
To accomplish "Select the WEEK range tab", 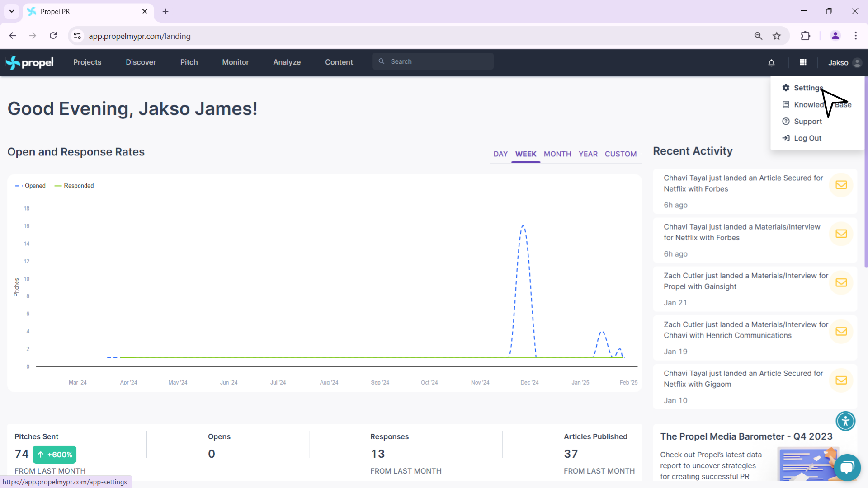I will pyautogui.click(x=526, y=154).
